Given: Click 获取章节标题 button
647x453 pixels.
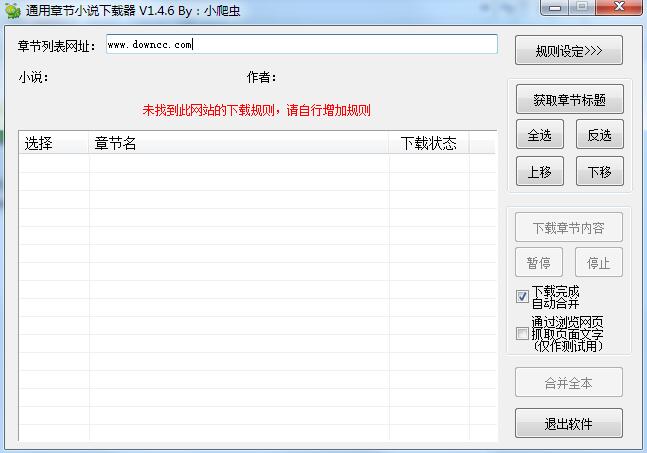Looking at the screenshot, I should (569, 99).
